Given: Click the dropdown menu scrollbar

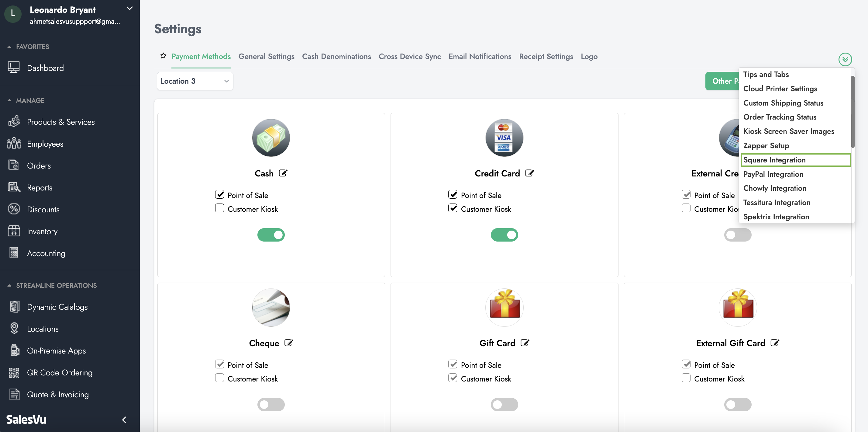Looking at the screenshot, I should pos(852,111).
